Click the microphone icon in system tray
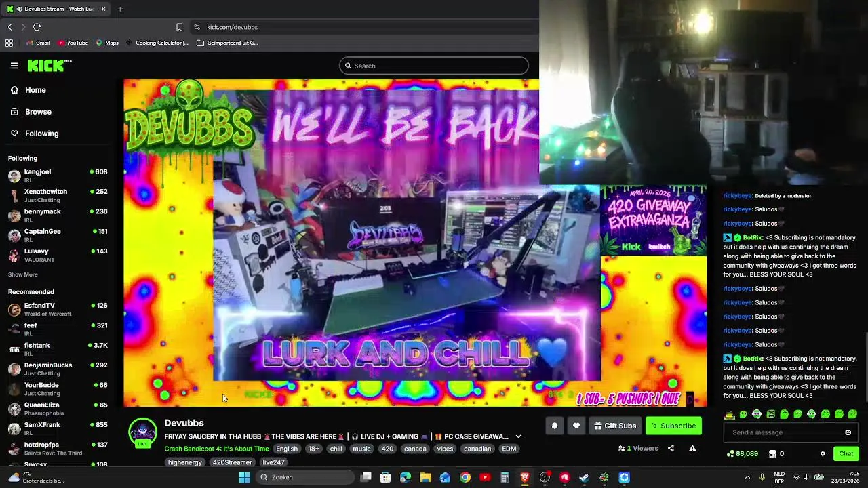 (762, 477)
